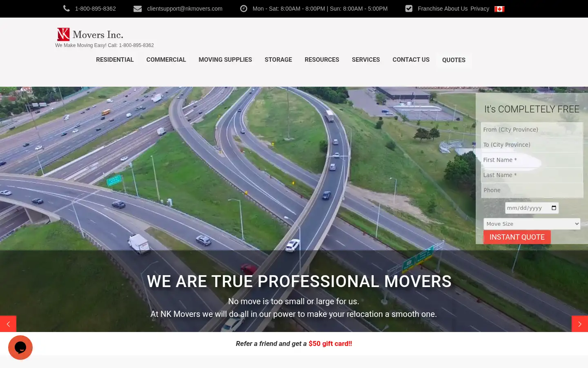This screenshot has height=368, width=588.
Task: Open the Residential menu
Action: (115, 60)
